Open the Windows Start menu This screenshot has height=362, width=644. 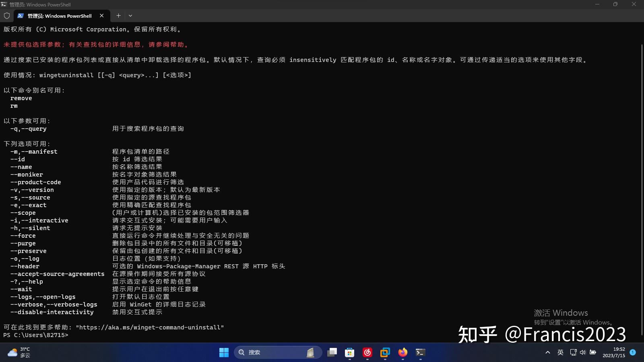click(x=224, y=352)
